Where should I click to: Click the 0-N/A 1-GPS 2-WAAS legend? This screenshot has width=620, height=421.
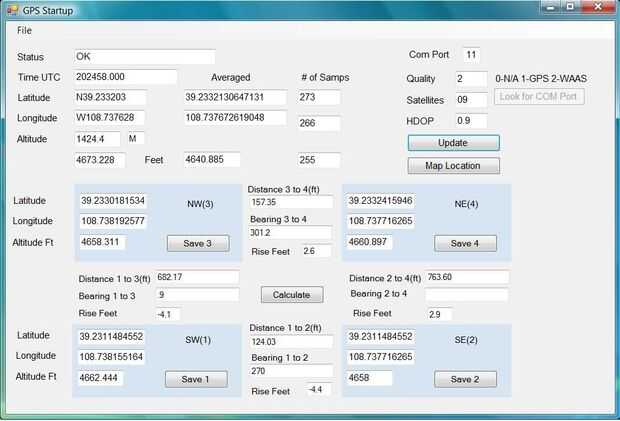[x=541, y=79]
